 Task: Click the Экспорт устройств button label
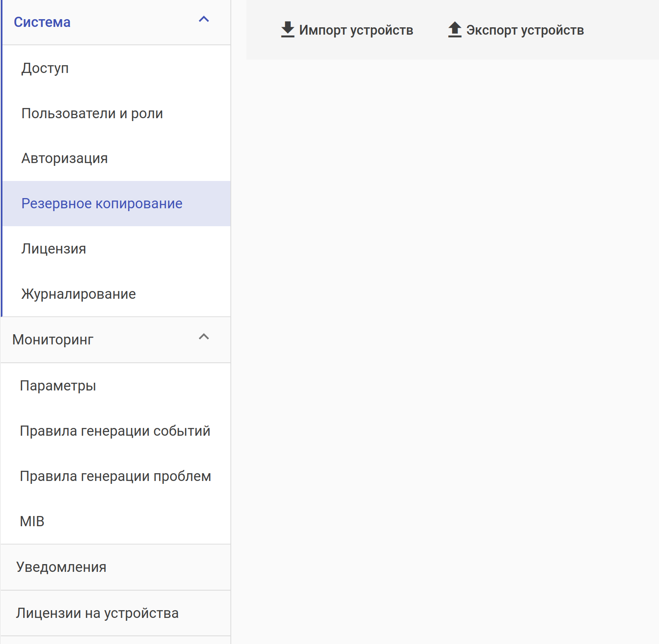525,30
